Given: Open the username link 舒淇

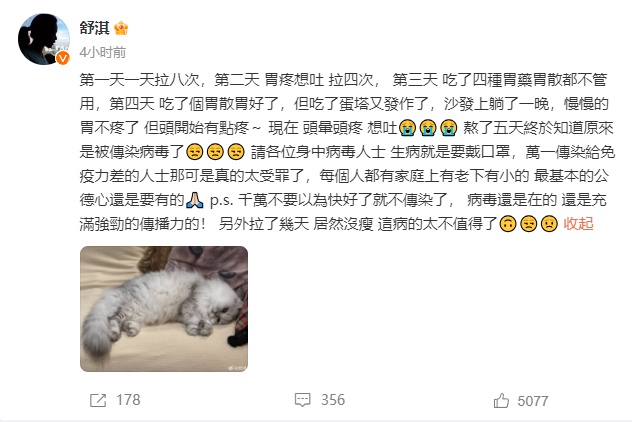Looking at the screenshot, I should click(x=95, y=28).
